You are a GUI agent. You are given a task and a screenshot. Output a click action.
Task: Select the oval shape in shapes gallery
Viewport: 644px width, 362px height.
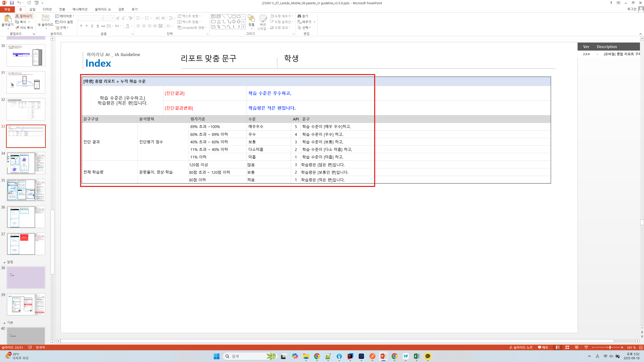click(x=239, y=17)
